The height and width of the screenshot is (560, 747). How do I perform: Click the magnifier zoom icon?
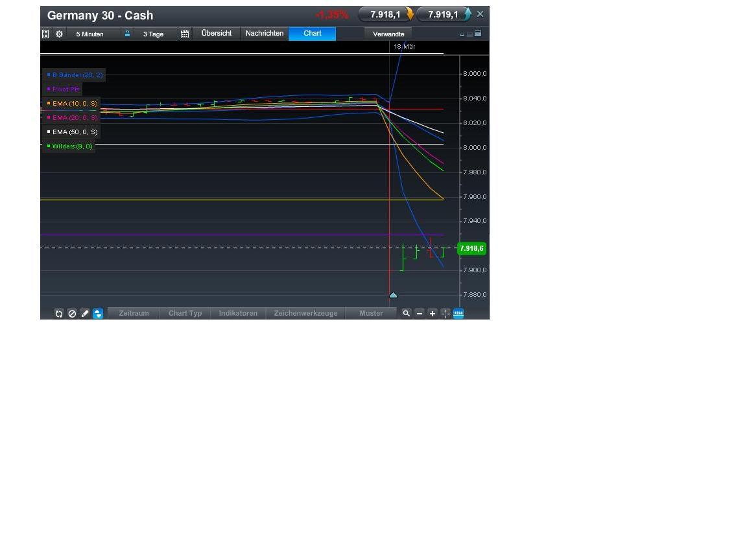point(406,313)
